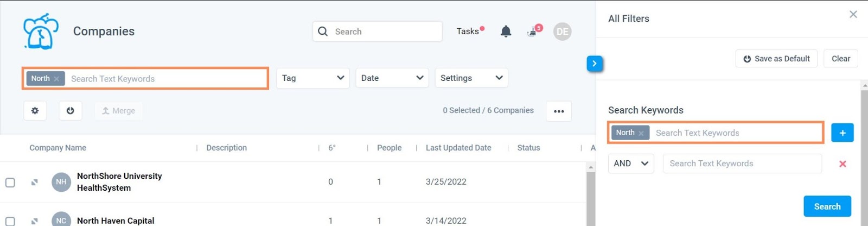
Task: Open the AND operator dropdown
Action: [631, 164]
